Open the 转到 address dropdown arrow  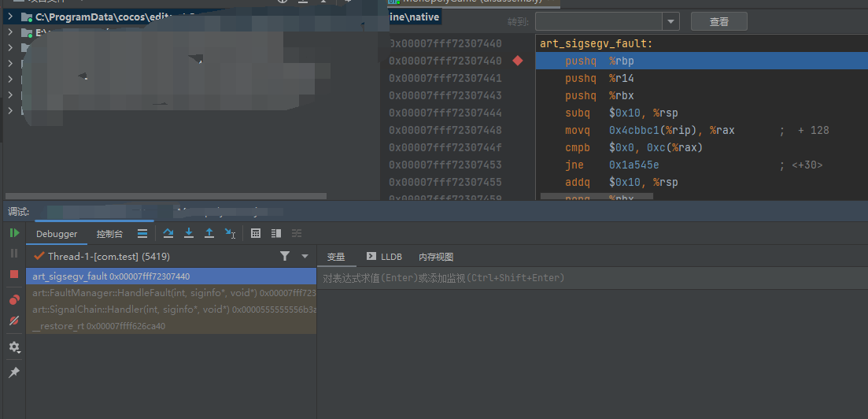[671, 21]
